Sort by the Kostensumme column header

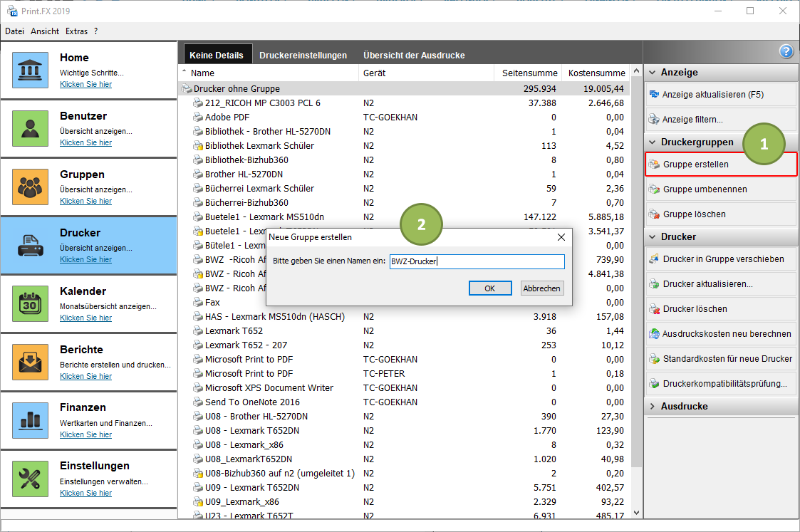tap(596, 73)
